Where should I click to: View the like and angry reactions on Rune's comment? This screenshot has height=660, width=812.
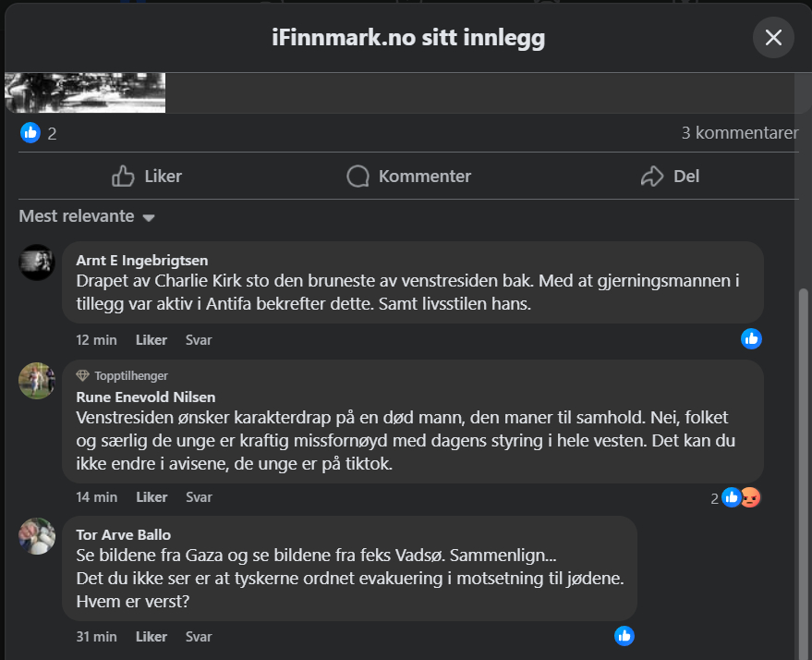tap(740, 497)
